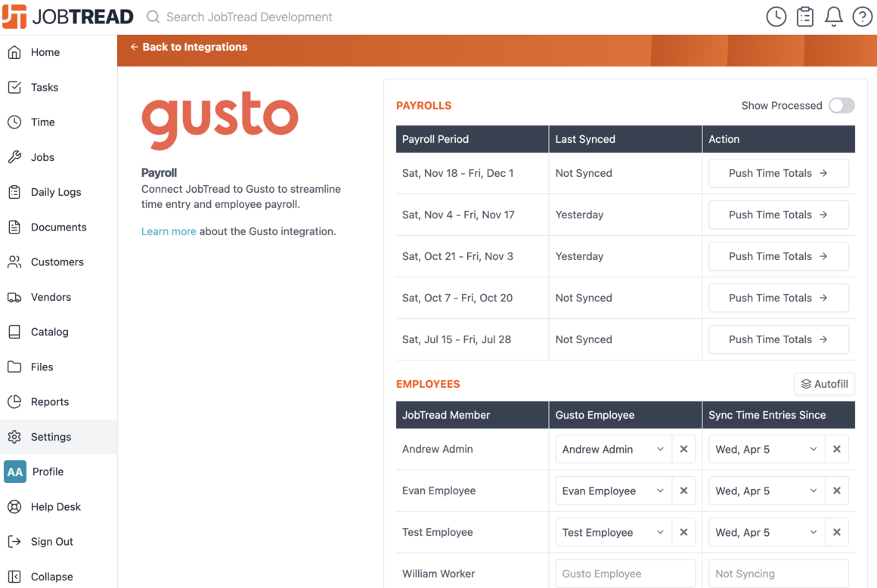Go to Home in sidebar
Screen dimensions: 877x588
pyautogui.click(x=59, y=52)
